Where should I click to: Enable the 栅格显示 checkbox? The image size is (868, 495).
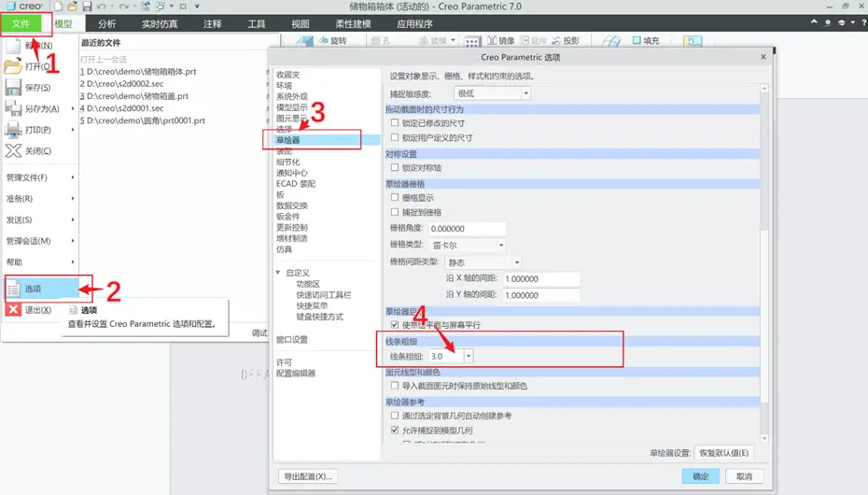click(x=395, y=197)
